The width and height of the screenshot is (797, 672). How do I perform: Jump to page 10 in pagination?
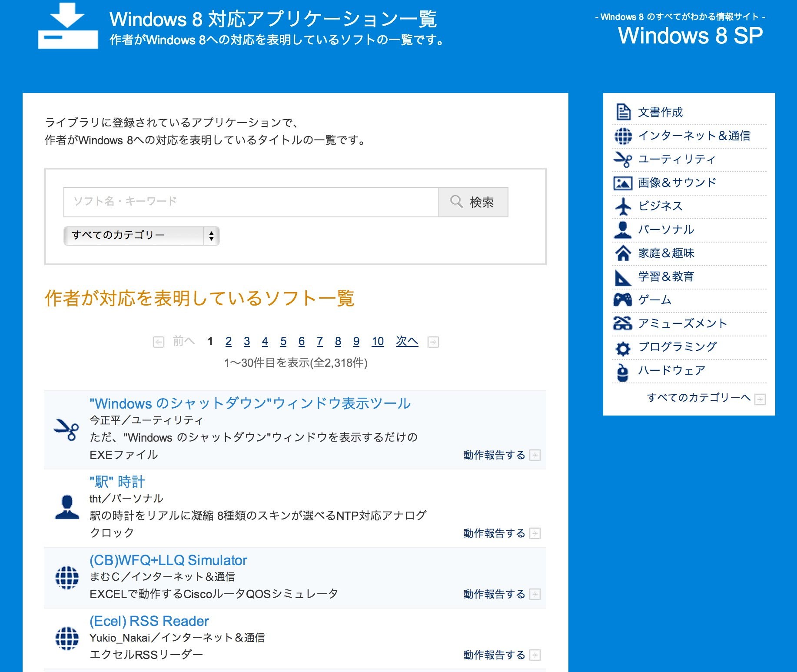[x=377, y=342]
